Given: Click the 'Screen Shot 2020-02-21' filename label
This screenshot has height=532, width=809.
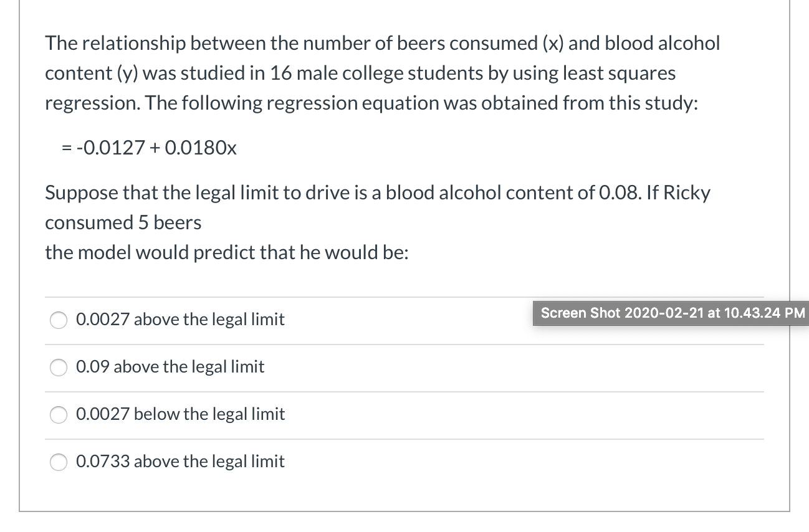Looking at the screenshot, I should (x=670, y=313).
